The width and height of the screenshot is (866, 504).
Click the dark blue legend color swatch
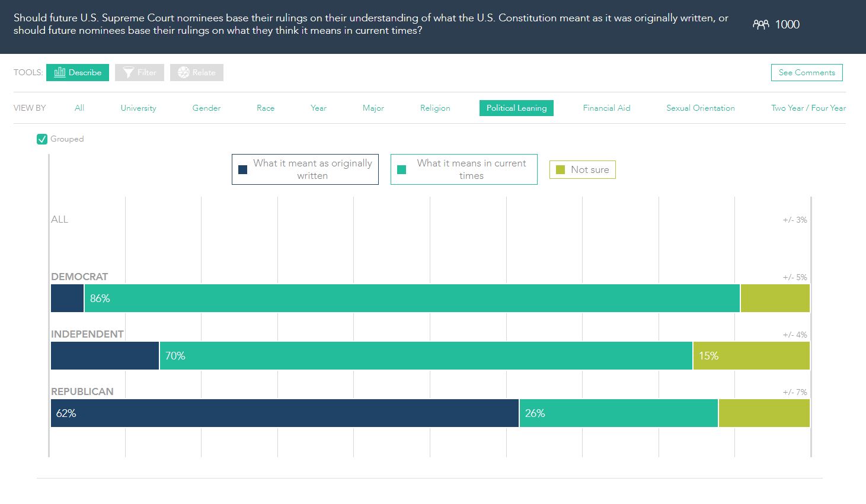(242, 170)
